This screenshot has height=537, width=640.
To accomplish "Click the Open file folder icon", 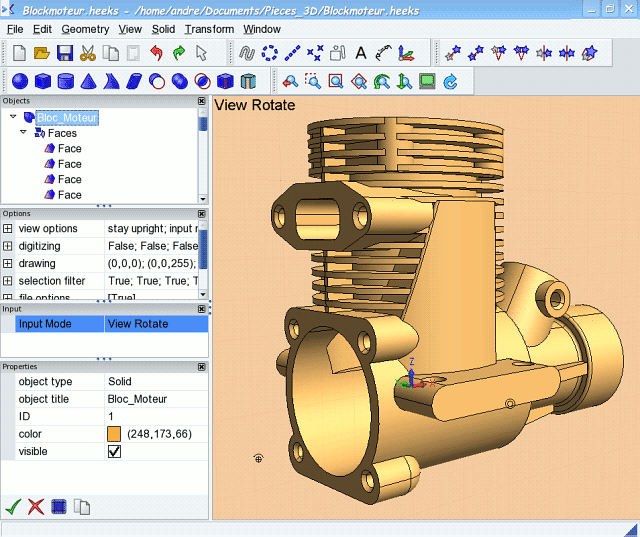I will point(42,53).
